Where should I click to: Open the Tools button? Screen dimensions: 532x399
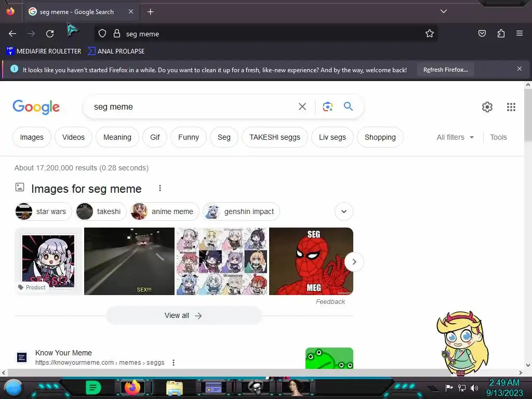point(498,137)
